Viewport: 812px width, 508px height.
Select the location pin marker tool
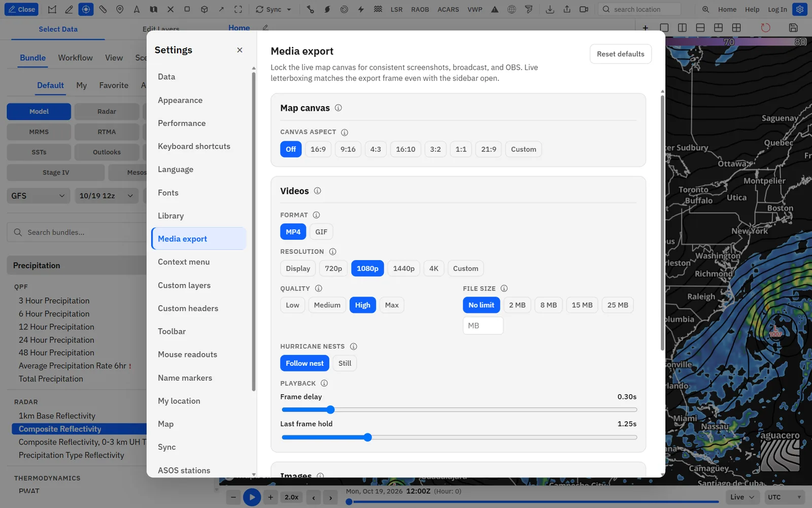[120, 9]
